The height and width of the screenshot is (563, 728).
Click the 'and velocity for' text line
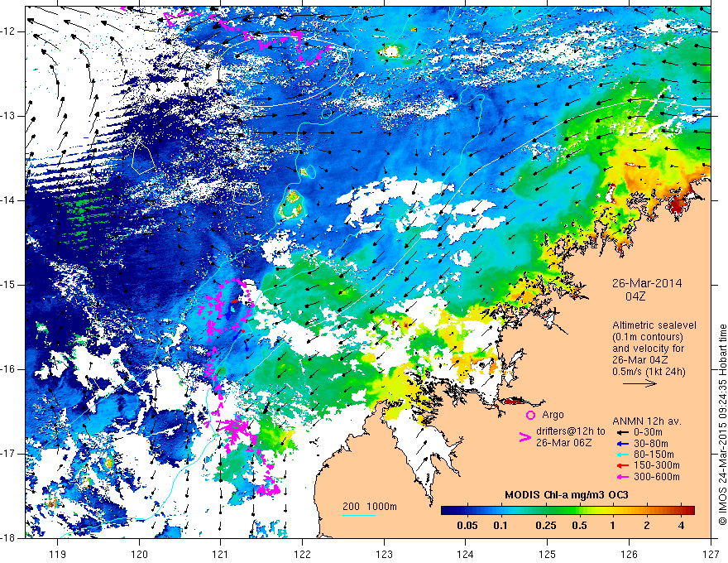pyautogui.click(x=648, y=348)
